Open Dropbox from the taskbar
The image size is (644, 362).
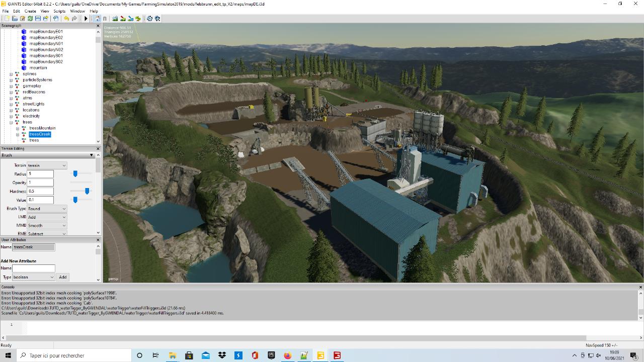coord(222,355)
